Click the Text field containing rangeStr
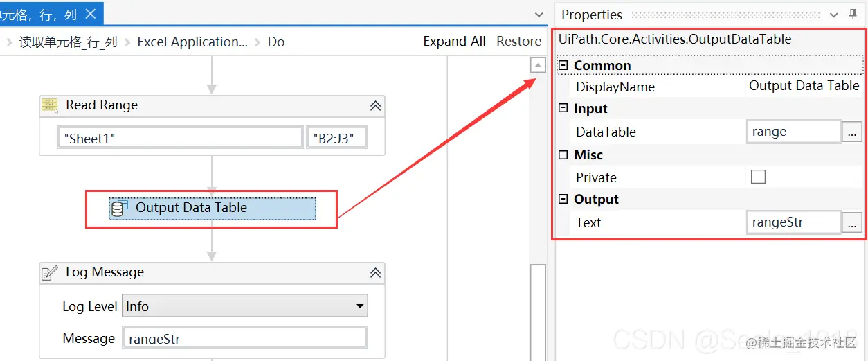Viewport: 868px width, 361px height. 793,222
